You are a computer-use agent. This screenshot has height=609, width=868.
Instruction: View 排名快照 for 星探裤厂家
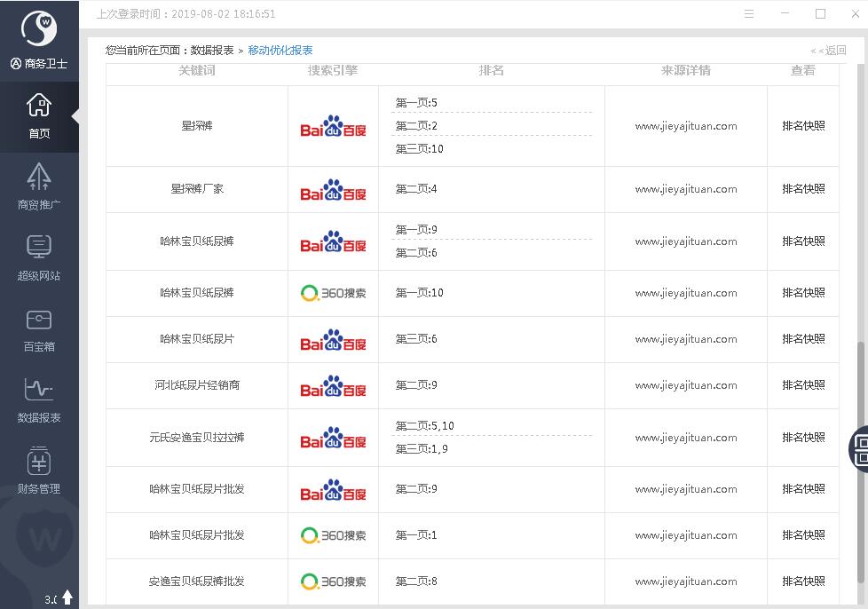point(803,189)
